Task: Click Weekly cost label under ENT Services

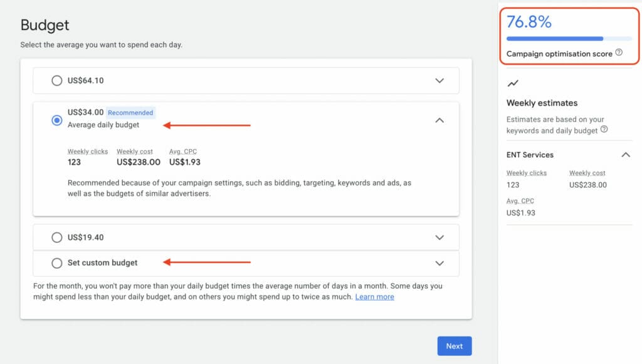Action: pyautogui.click(x=587, y=173)
